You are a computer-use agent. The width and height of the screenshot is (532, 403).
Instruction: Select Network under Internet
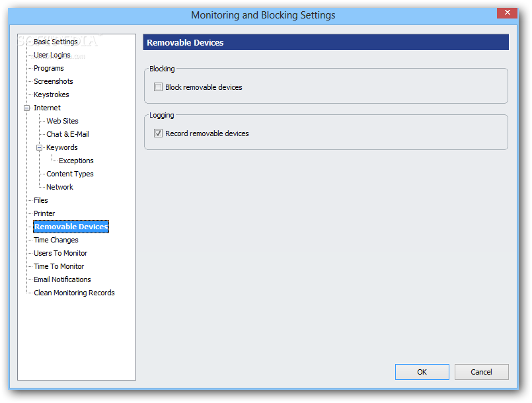[59, 187]
